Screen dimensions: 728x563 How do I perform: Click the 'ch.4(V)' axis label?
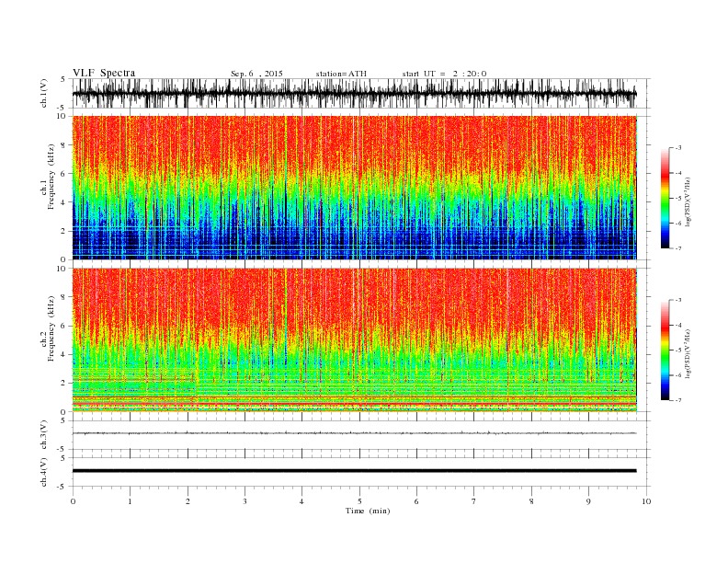[44, 473]
